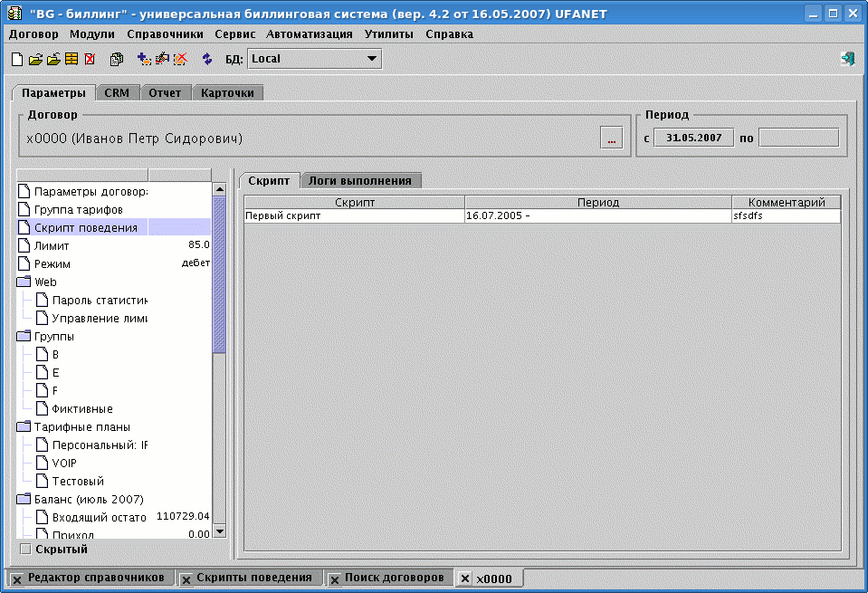Image resolution: width=868 pixels, height=593 pixels.
Task: Click the period end date field
Action: click(x=797, y=138)
